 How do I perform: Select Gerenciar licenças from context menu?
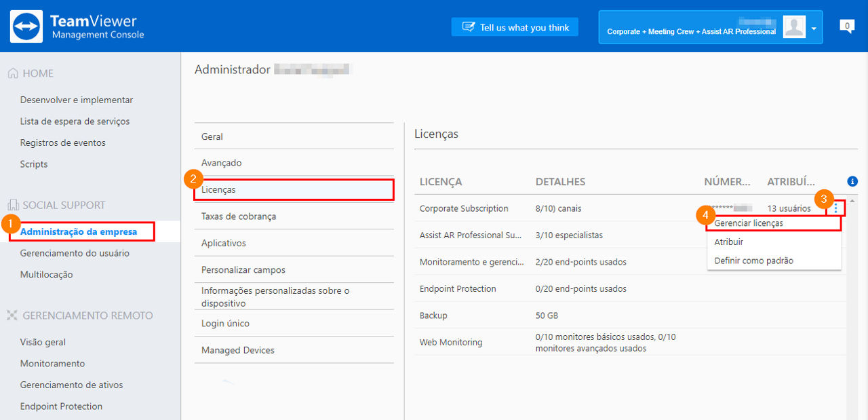tap(749, 223)
